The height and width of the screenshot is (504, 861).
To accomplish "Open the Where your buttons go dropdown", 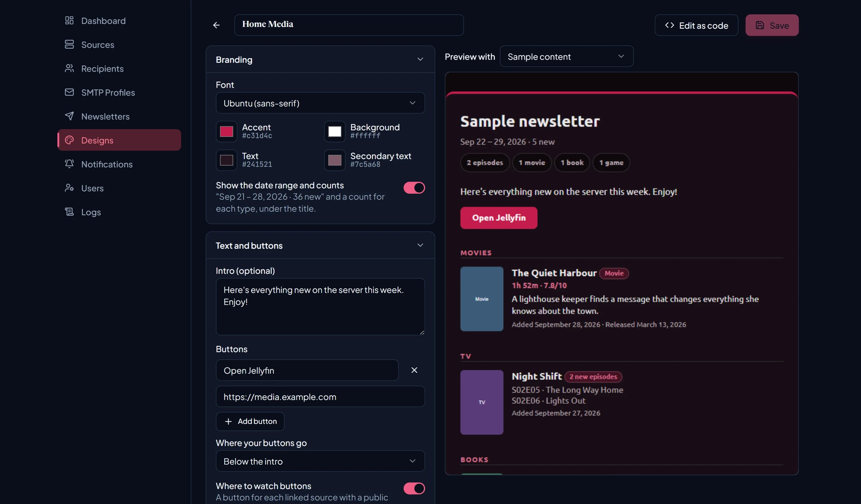I will click(x=320, y=461).
